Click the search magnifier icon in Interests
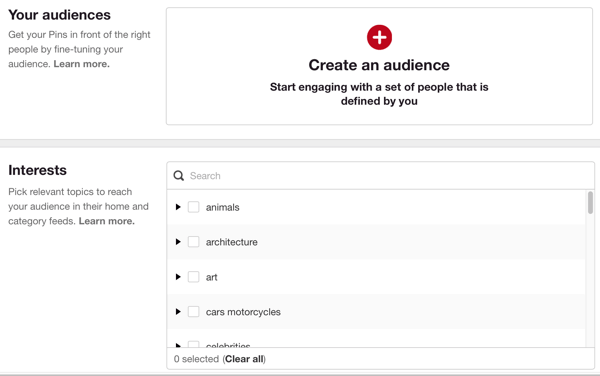This screenshot has height=376, width=600. tap(179, 176)
